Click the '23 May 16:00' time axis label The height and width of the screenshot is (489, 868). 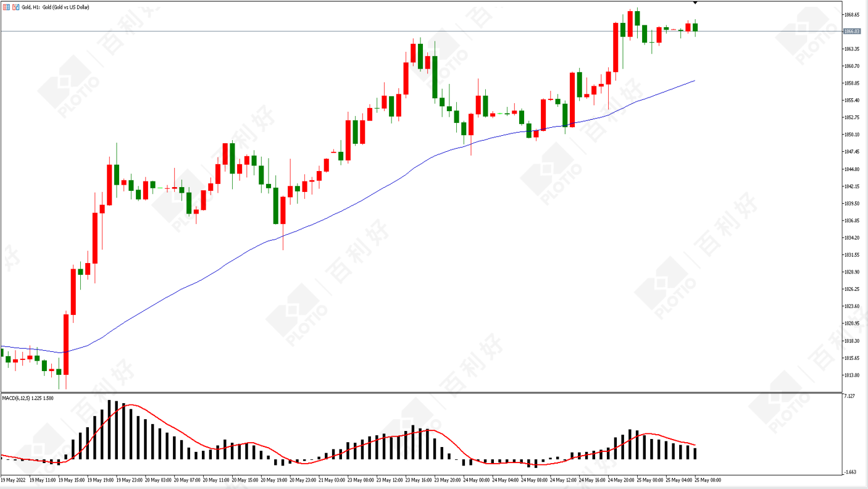(x=419, y=480)
